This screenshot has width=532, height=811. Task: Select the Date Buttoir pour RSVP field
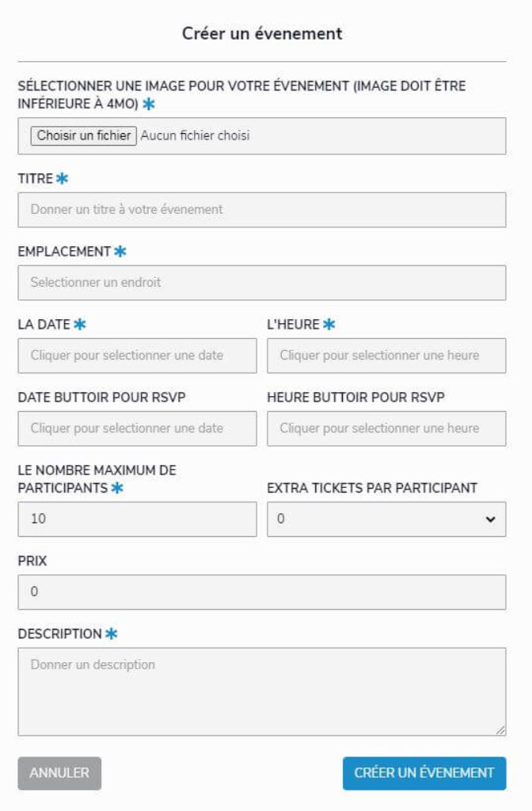point(137,428)
